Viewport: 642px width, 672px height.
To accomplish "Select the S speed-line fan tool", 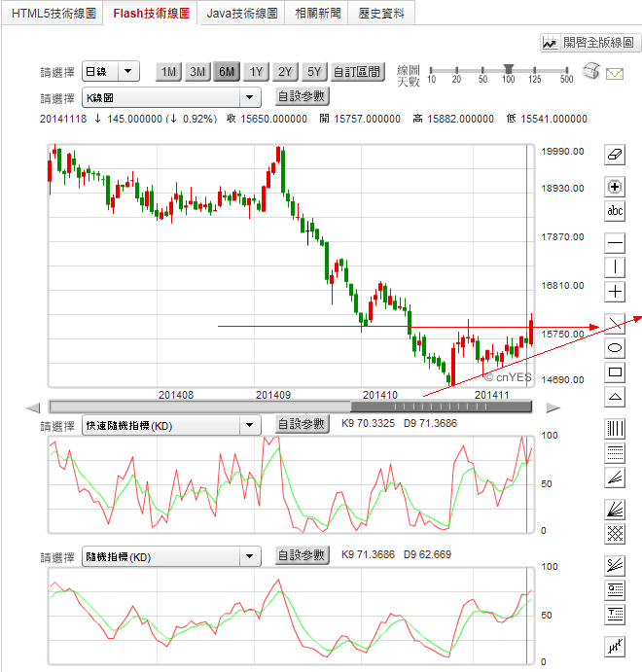I will pyautogui.click(x=615, y=566).
